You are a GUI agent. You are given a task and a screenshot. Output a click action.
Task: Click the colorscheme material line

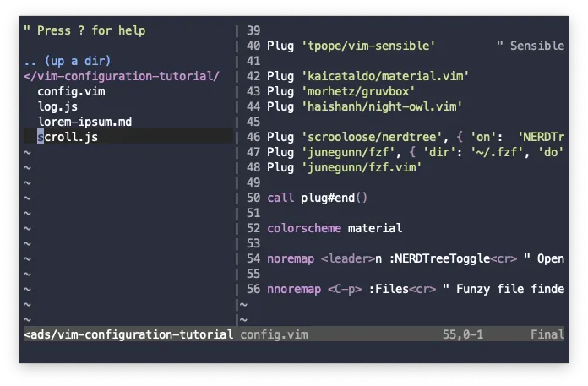pos(335,228)
